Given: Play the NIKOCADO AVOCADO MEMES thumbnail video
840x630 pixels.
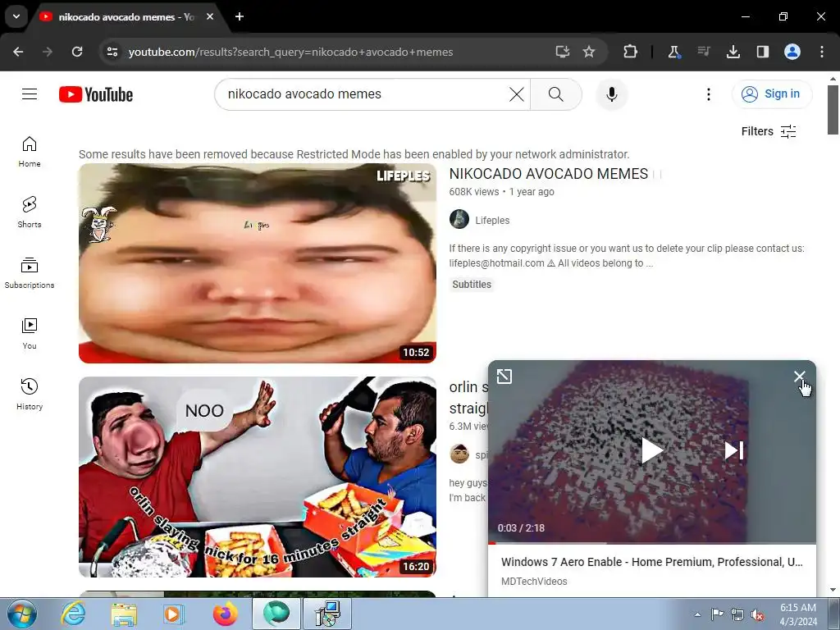Looking at the screenshot, I should pyautogui.click(x=257, y=263).
